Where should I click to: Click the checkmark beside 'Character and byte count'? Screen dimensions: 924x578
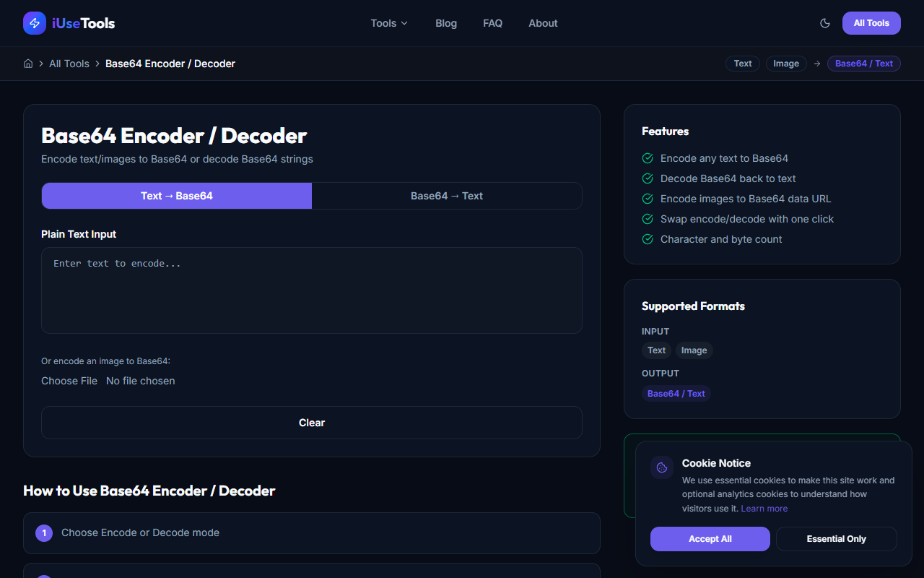click(x=648, y=239)
